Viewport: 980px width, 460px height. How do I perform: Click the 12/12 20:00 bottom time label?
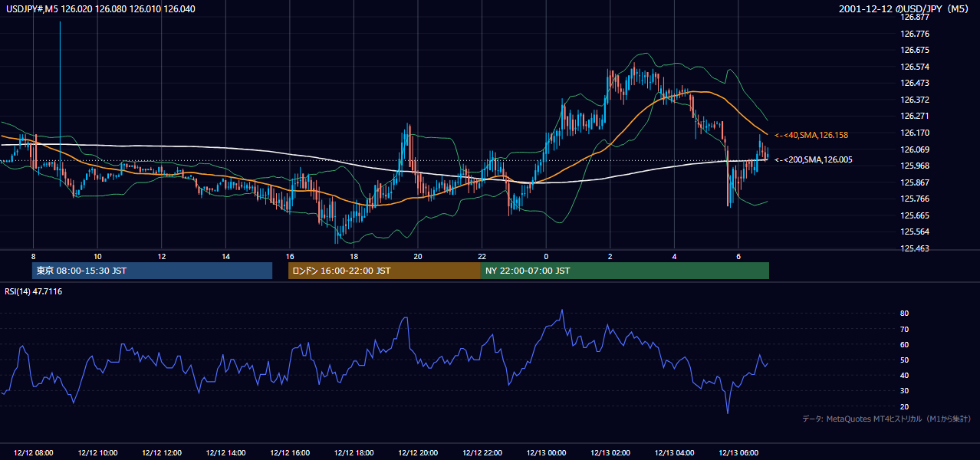(x=418, y=453)
